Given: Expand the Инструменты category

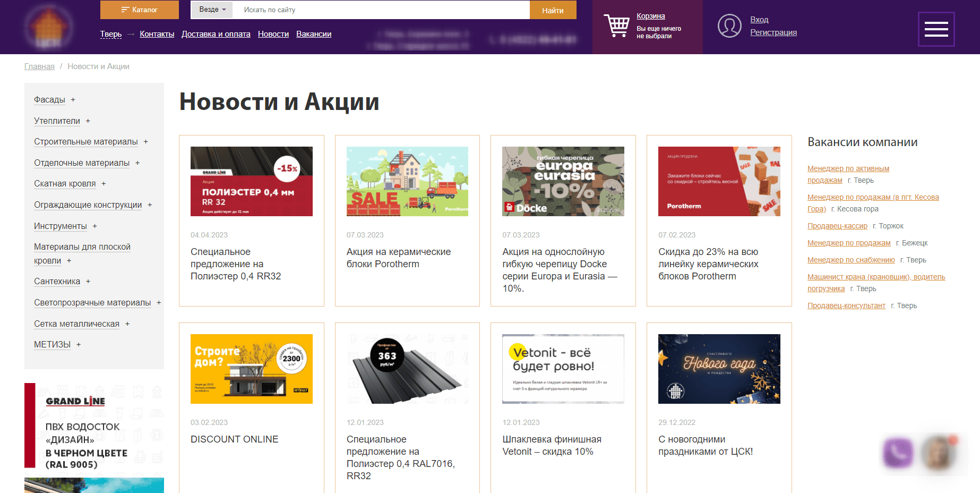Looking at the screenshot, I should [95, 226].
